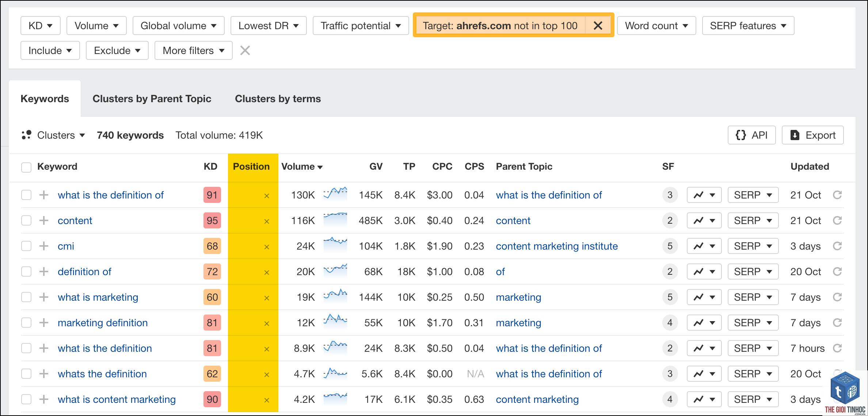Open the 'whats the definition' keyword link

[x=102, y=374]
